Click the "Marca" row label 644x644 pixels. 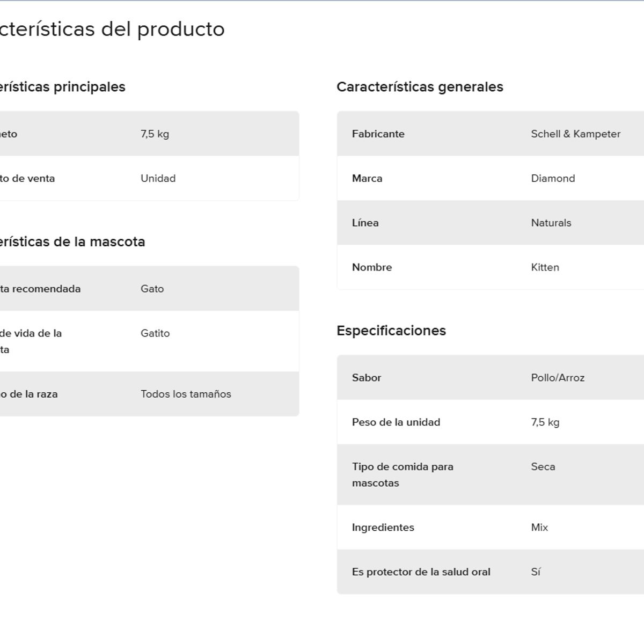pyautogui.click(x=367, y=179)
